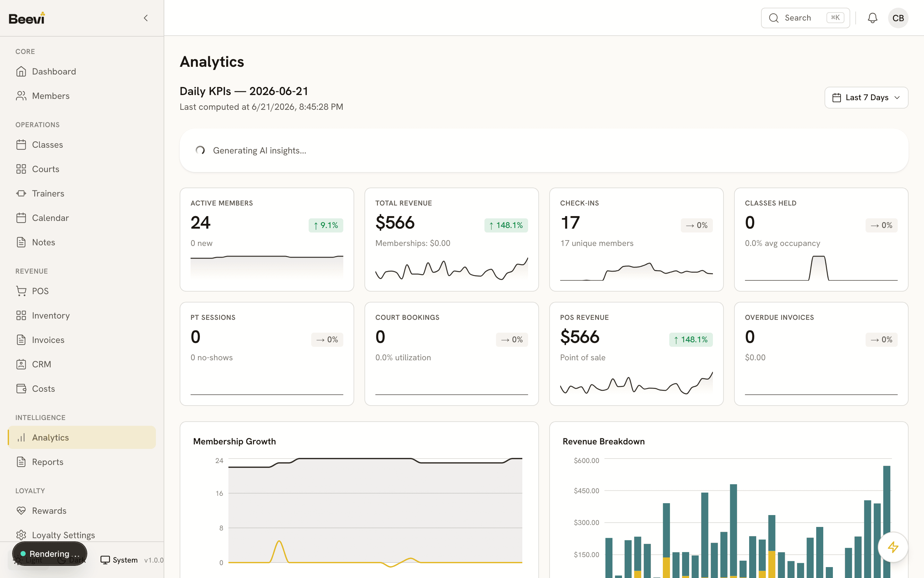The height and width of the screenshot is (578, 924).
Task: Click 'Memberships: $0.00' text
Action: pyautogui.click(x=413, y=243)
